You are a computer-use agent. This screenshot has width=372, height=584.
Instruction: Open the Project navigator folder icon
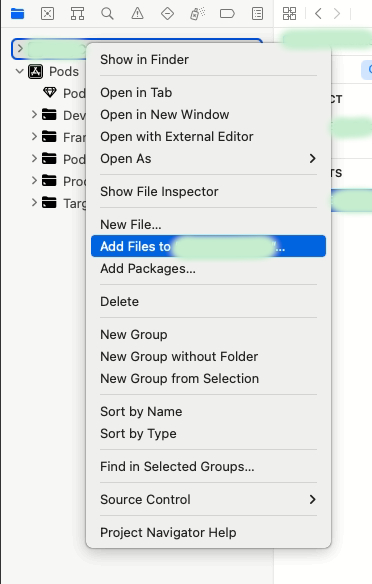(x=18, y=14)
